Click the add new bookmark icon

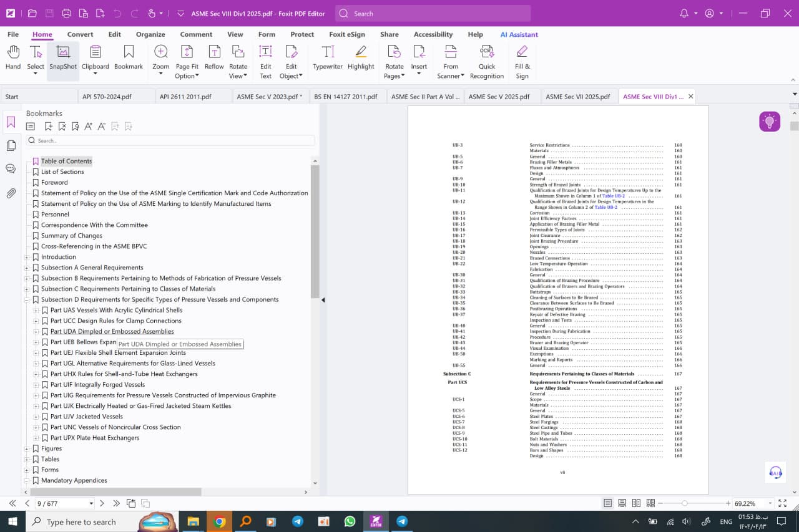(x=48, y=127)
